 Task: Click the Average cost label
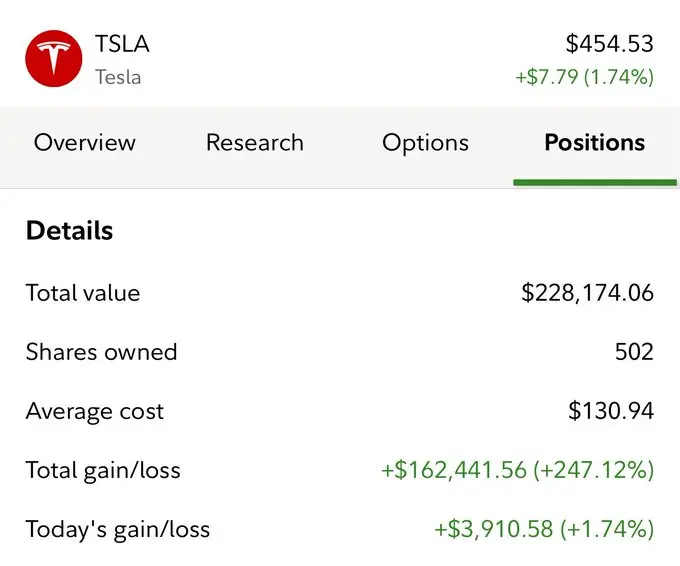[95, 411]
